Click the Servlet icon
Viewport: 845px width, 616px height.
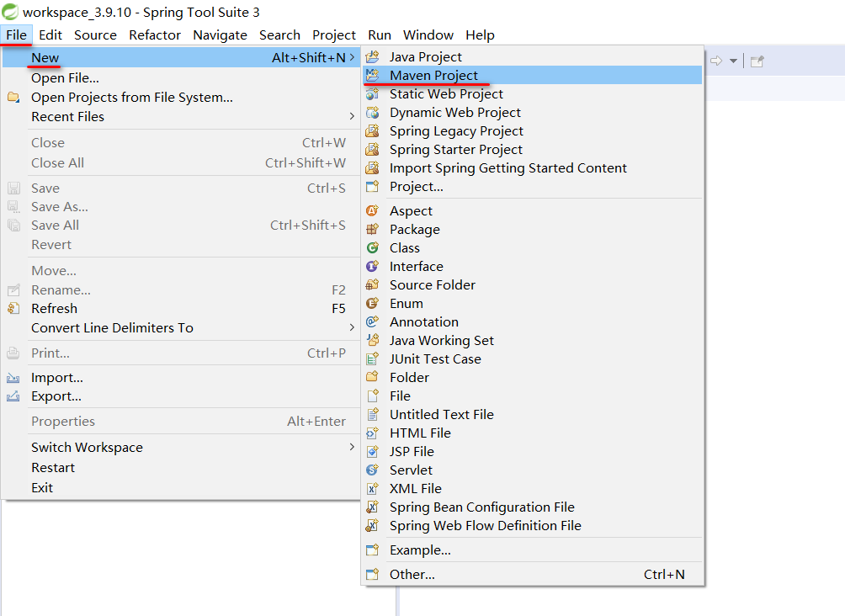coord(372,470)
